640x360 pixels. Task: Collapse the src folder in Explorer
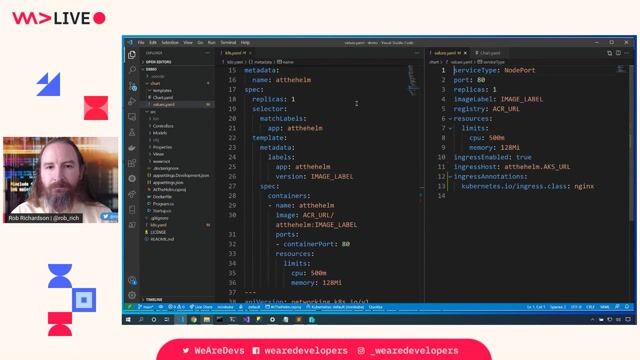(176, 111)
